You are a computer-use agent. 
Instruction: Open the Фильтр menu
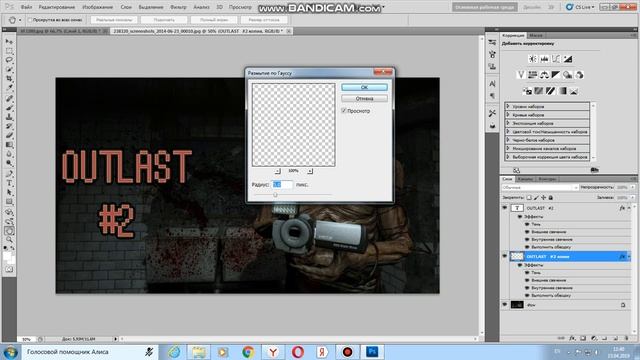pos(178,7)
